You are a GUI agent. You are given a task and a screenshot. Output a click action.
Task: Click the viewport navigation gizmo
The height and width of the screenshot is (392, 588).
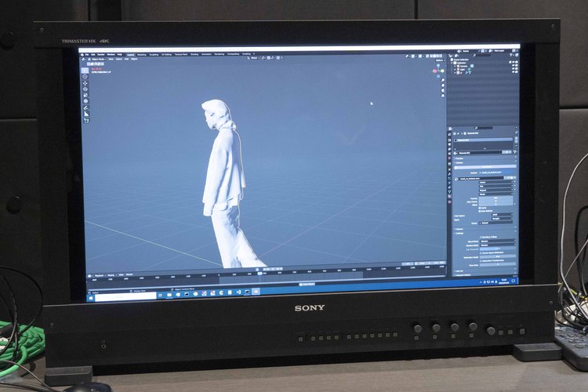pos(436,72)
